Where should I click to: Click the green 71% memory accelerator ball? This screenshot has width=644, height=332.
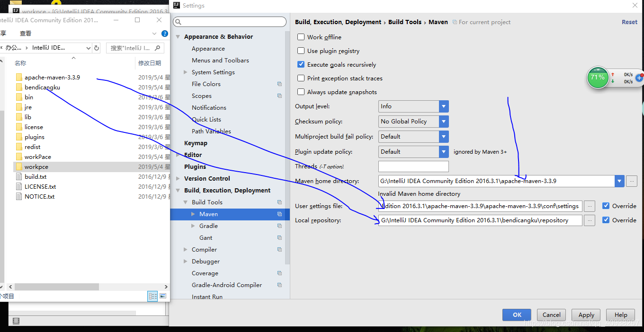pyautogui.click(x=598, y=78)
